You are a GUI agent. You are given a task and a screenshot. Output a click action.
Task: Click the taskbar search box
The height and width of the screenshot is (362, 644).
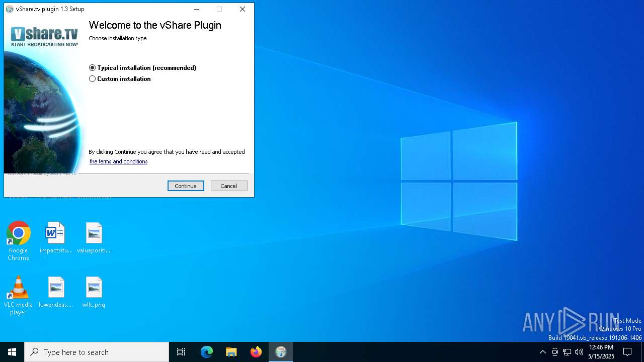(97, 352)
